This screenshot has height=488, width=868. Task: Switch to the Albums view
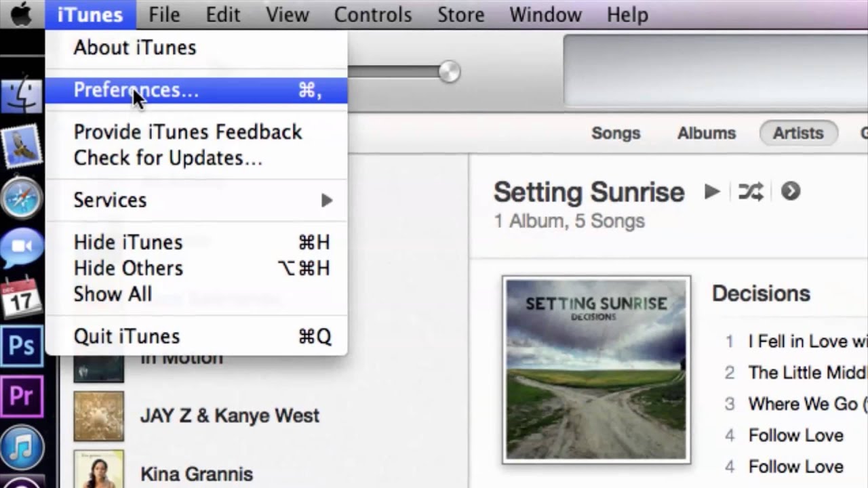[707, 134]
